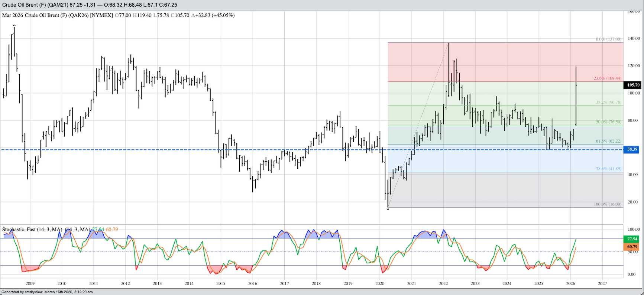Select the 0.0% (137.00) Fibonacci top label
The height and width of the screenshot is (295, 644).
[x=608, y=39]
